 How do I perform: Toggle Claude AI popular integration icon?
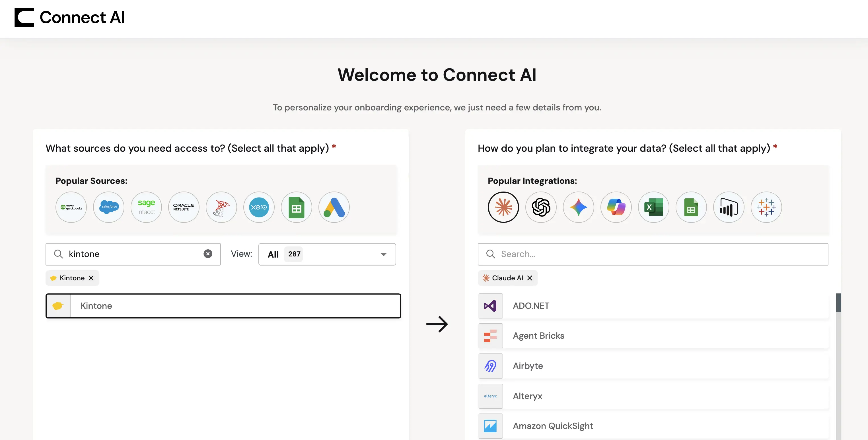(x=503, y=207)
